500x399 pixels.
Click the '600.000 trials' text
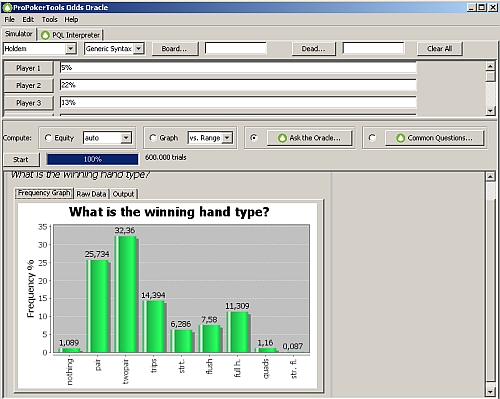point(166,158)
